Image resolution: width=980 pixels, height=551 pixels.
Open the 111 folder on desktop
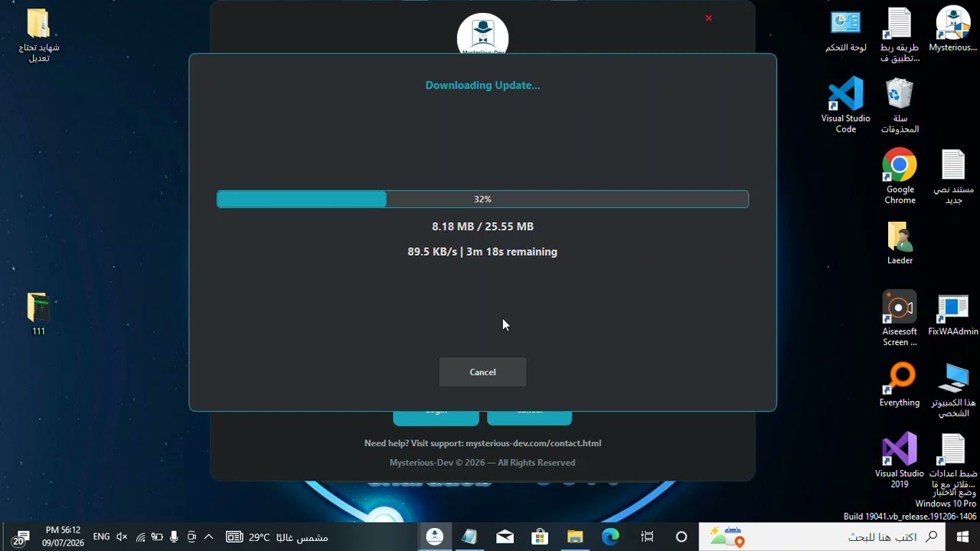pos(38,314)
